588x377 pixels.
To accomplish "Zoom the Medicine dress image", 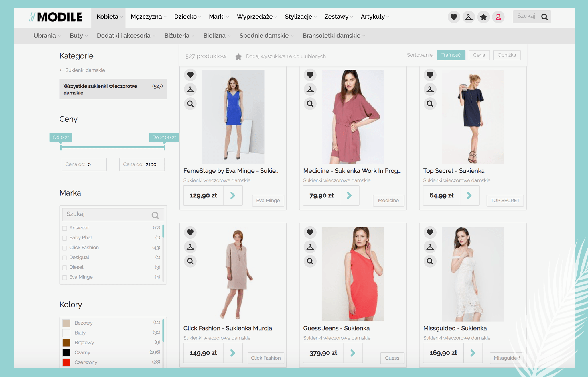I will pos(310,104).
